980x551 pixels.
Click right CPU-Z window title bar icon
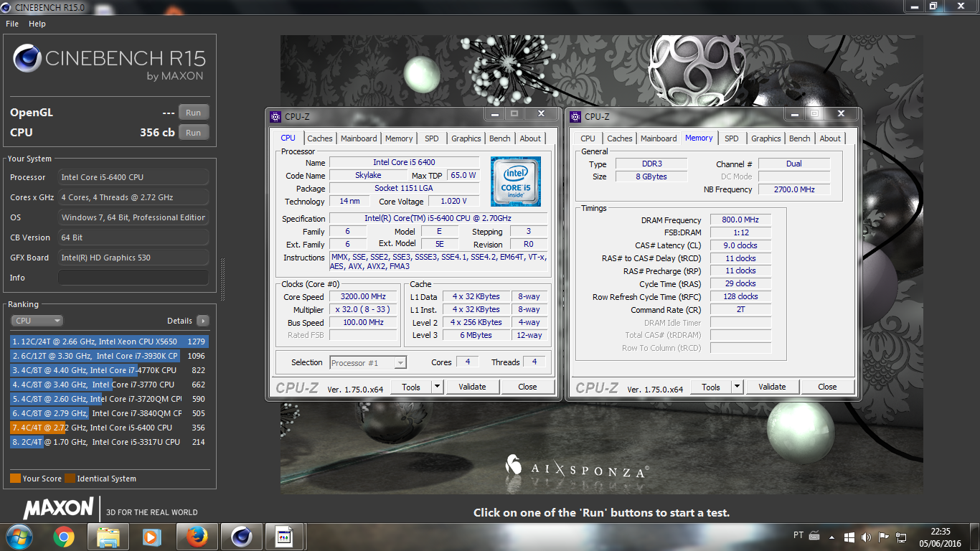pos(575,117)
